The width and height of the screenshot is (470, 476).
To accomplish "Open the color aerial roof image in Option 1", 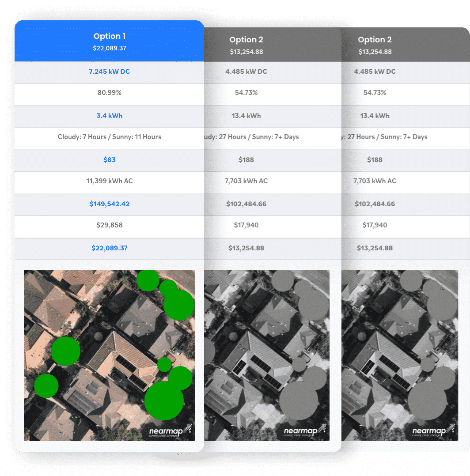I will pos(109,355).
